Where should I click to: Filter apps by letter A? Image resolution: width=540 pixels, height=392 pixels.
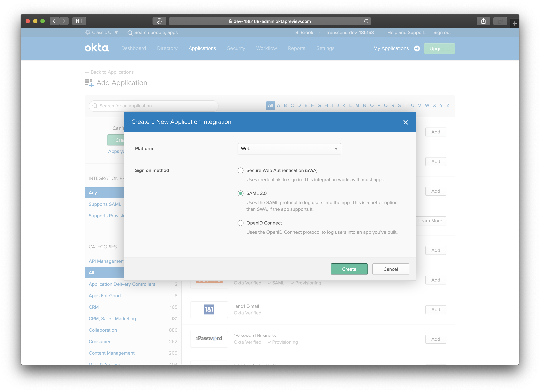[278, 105]
